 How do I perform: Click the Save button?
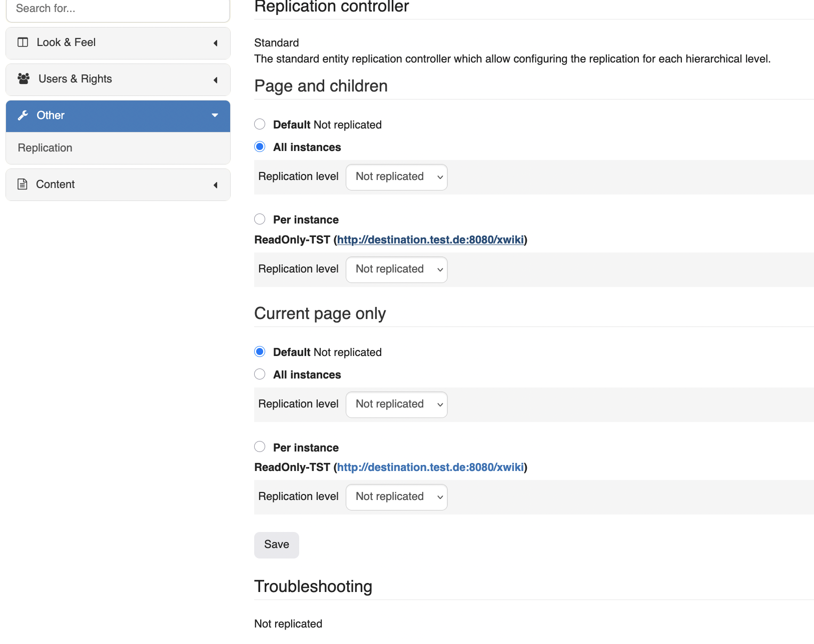[x=276, y=544]
